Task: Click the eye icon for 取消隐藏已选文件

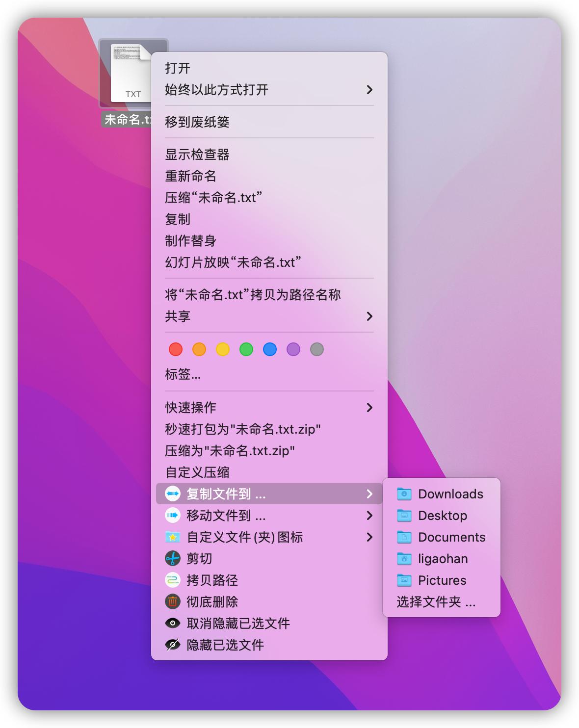Action: [x=172, y=623]
